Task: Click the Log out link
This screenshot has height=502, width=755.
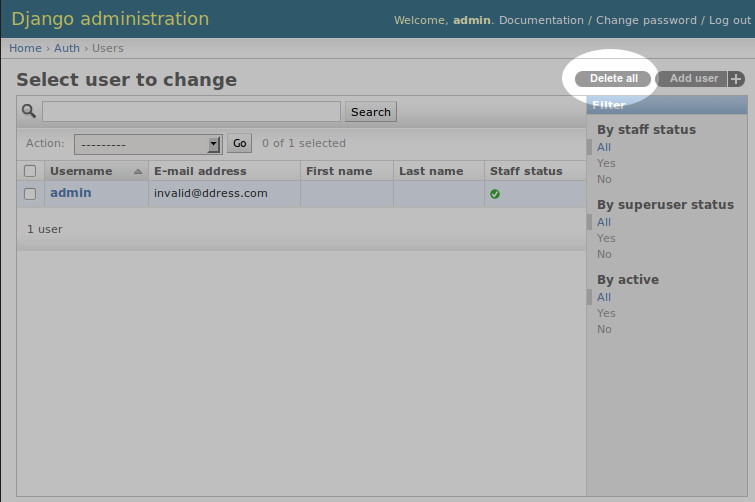Action: 729,20
